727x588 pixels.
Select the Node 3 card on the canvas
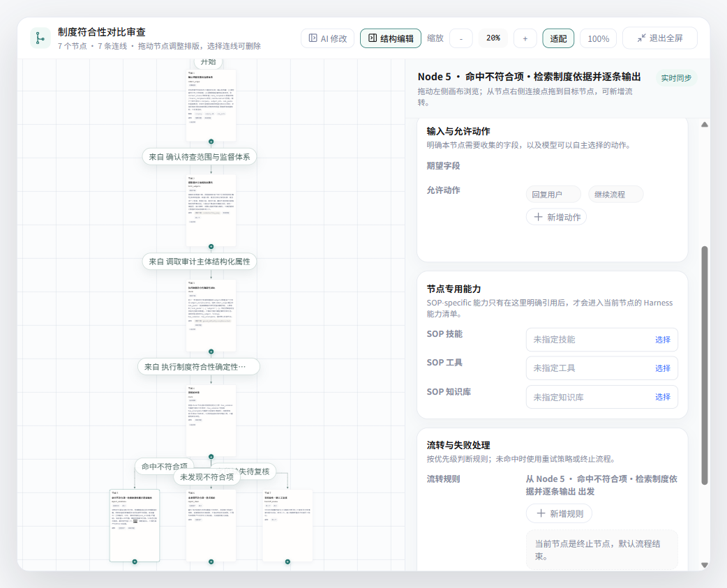coord(211,315)
